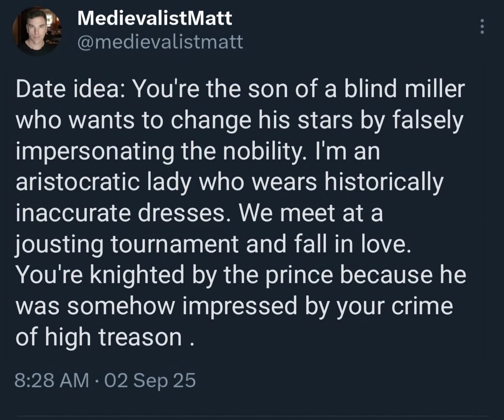Open the @medievalistmatt handle link
The height and width of the screenshot is (420, 504).
[160, 42]
